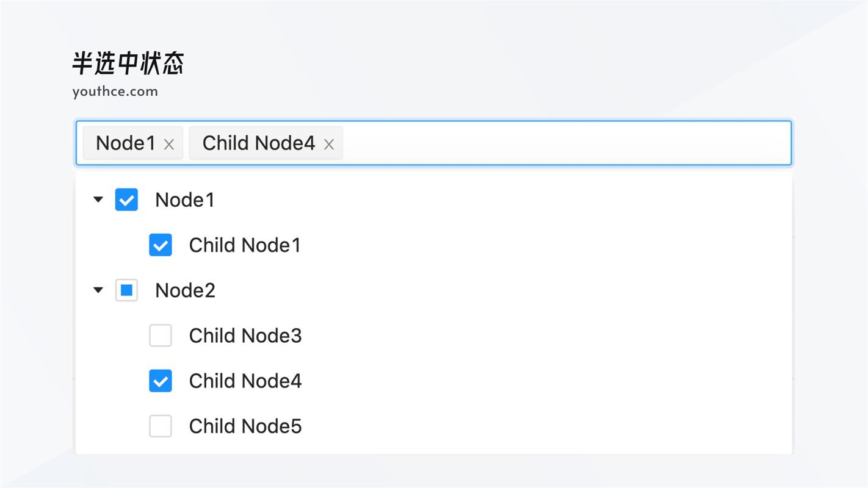Select the Node2 tree label
Screen dimensions: 868x488
[185, 290]
